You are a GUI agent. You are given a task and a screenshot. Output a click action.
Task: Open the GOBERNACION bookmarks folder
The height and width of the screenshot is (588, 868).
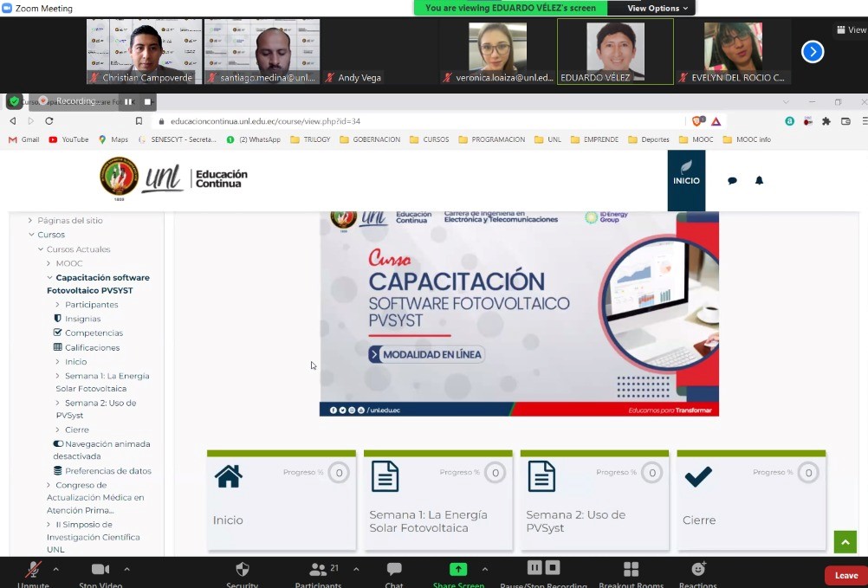(x=370, y=139)
